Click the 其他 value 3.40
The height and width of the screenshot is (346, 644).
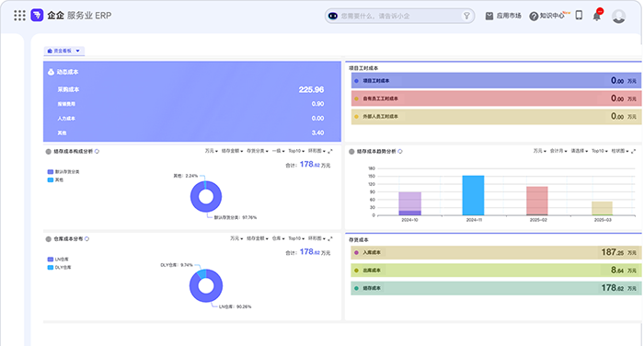(317, 133)
